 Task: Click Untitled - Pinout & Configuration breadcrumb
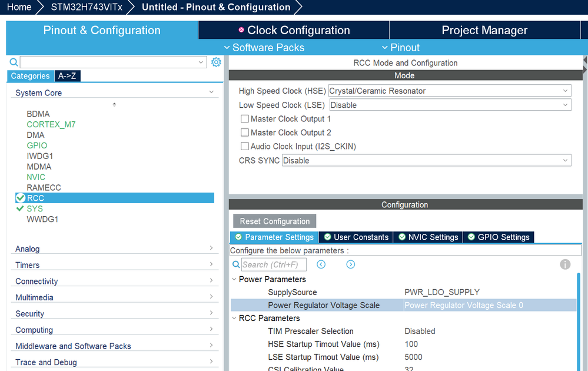pyautogui.click(x=216, y=7)
